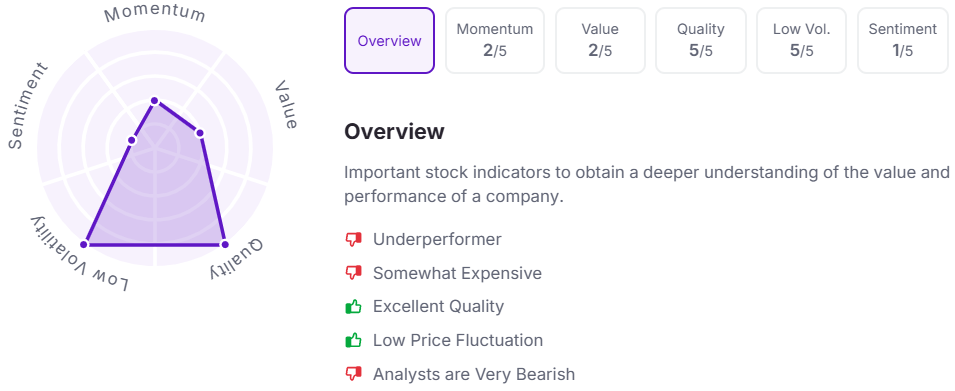Click the Value data point on radar chart

click(199, 133)
